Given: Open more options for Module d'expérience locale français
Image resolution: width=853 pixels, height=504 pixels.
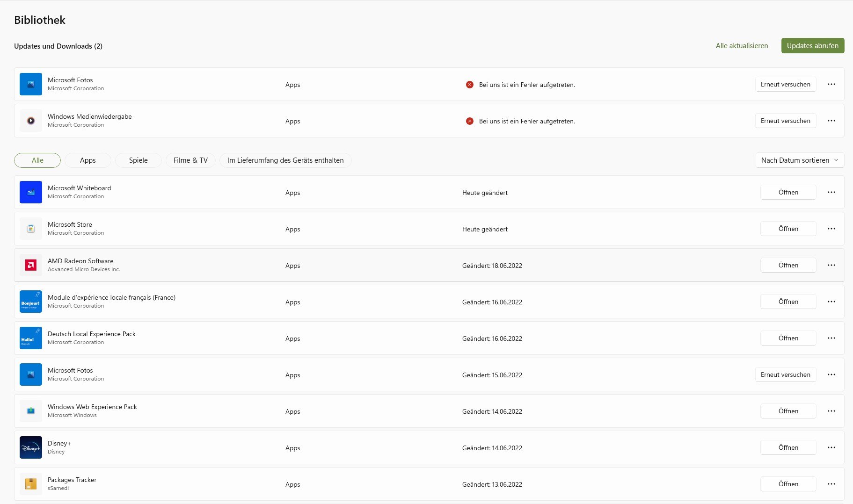Looking at the screenshot, I should click(x=831, y=302).
